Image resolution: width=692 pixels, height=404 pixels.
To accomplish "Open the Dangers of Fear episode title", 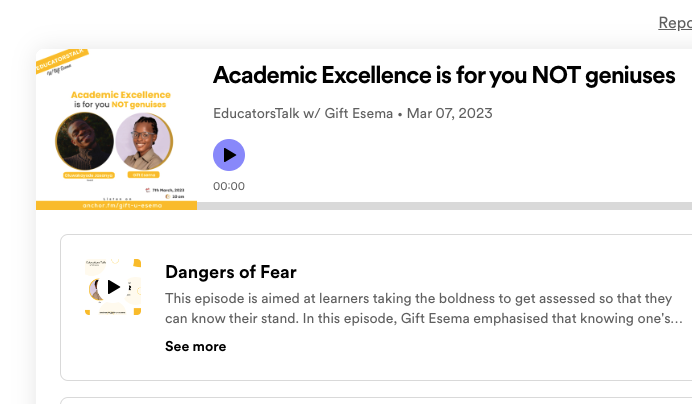I will [x=231, y=272].
